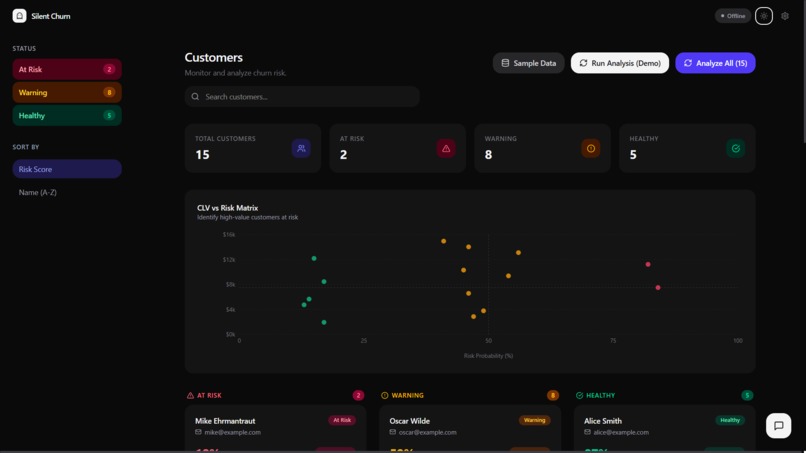Click the Total Customers people icon

click(301, 149)
